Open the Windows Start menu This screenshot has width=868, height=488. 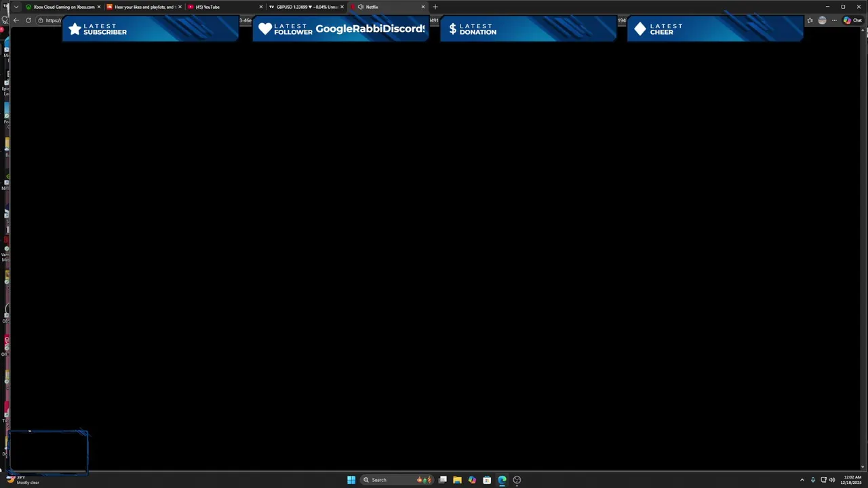pos(351,480)
